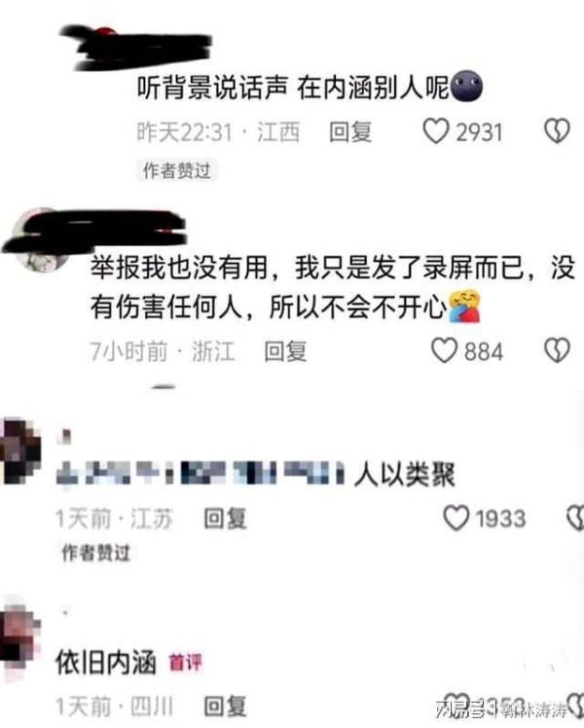Image resolution: width=584 pixels, height=728 pixels.
Task: Reply to the Zhejiang comment about screen recording
Action: (x=285, y=351)
